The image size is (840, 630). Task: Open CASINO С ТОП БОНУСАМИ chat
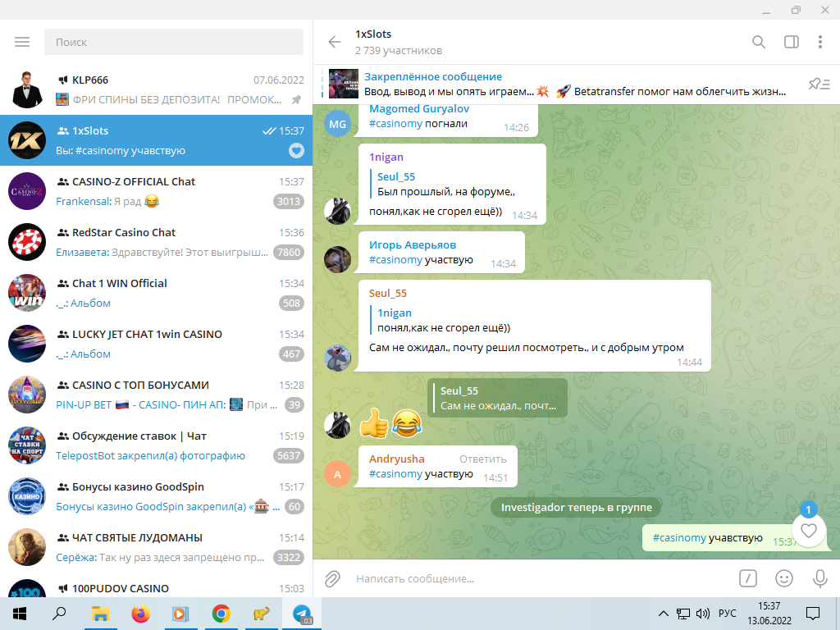click(157, 395)
